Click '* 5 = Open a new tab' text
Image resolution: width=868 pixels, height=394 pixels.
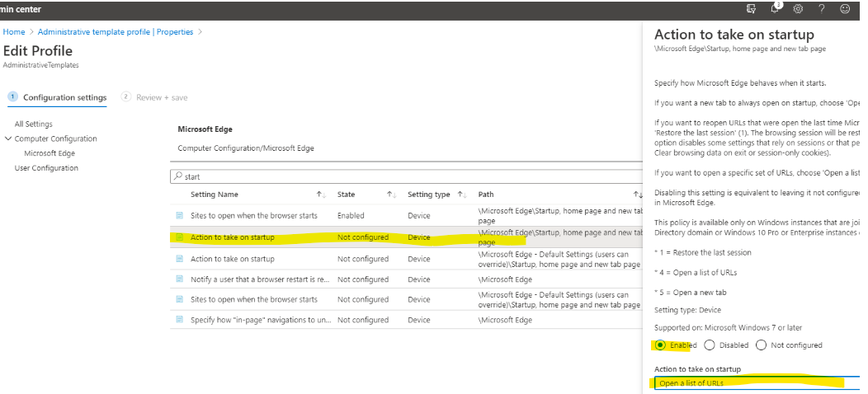pos(691,292)
